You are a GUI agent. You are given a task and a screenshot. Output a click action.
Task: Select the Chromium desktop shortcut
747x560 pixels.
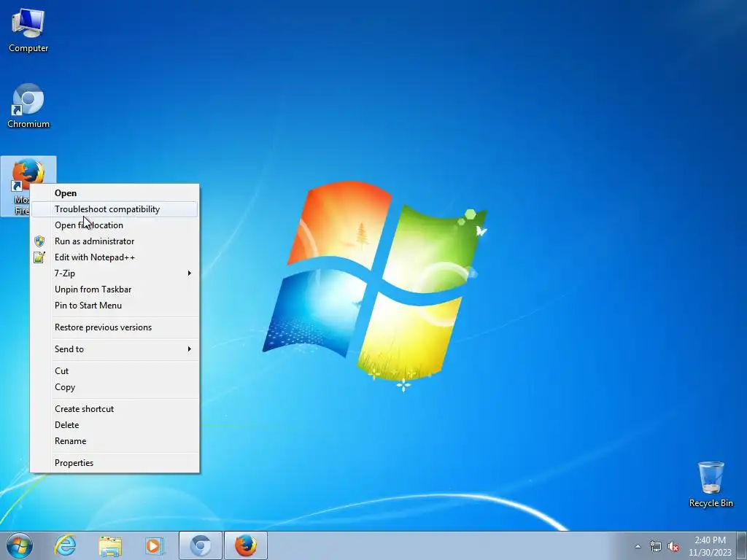28,106
